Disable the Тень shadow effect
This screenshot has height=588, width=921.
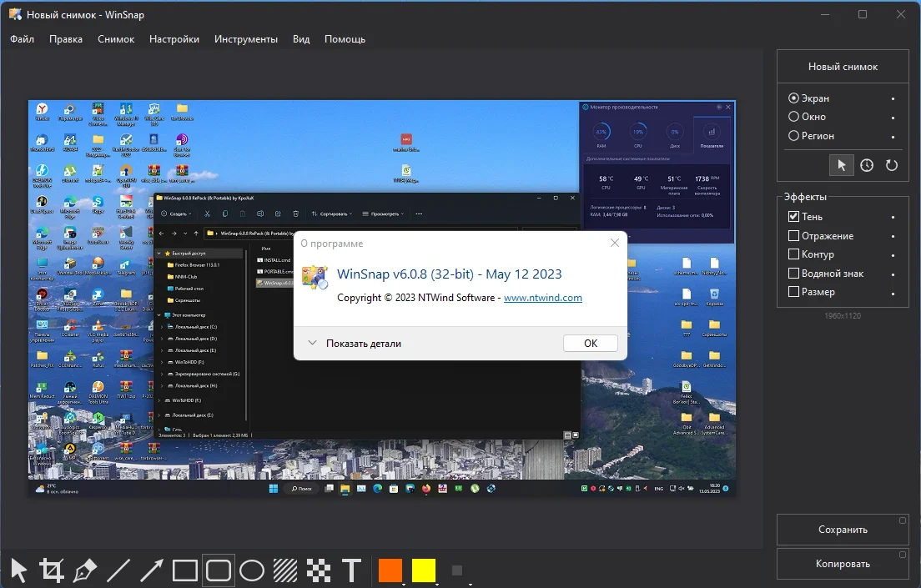793,217
